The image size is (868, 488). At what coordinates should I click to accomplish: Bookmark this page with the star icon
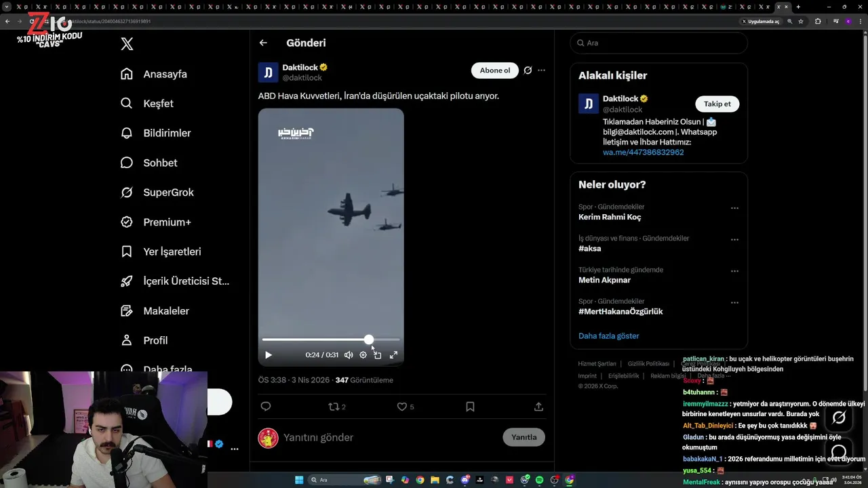coord(801,21)
